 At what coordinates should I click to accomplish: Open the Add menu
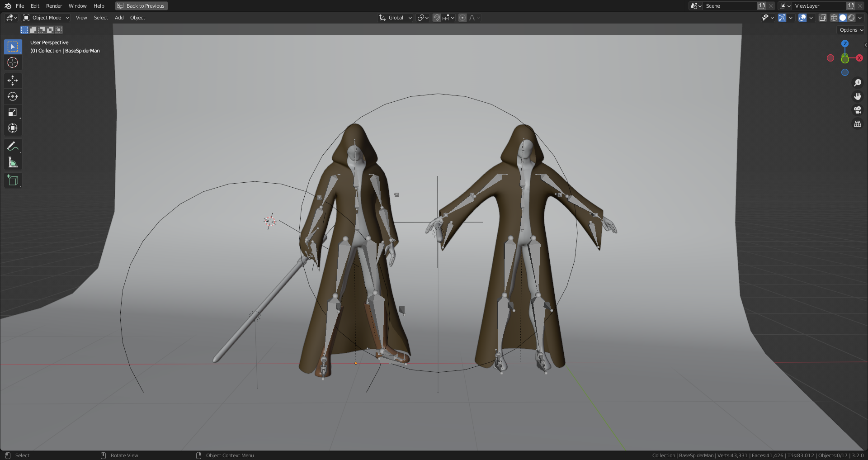pos(119,18)
